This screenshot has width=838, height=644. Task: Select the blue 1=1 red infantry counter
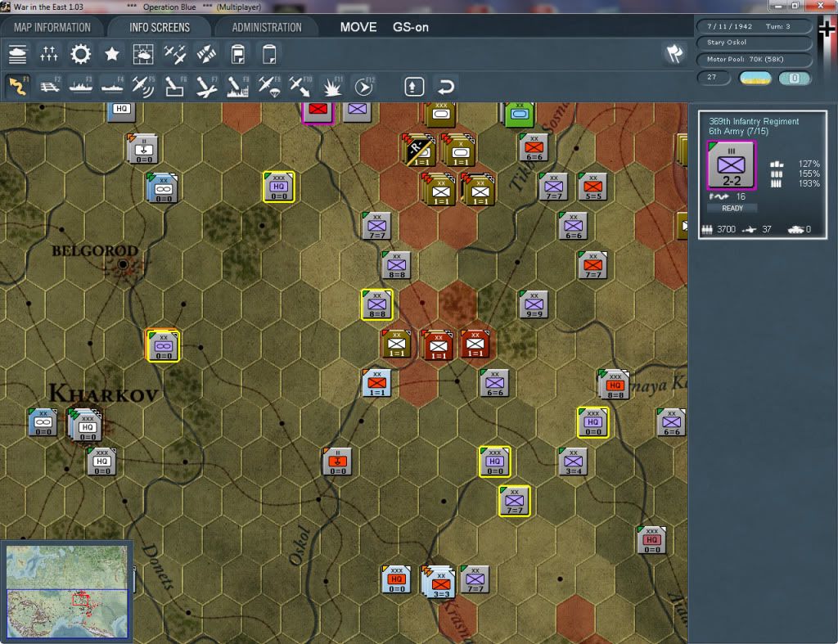(x=376, y=383)
